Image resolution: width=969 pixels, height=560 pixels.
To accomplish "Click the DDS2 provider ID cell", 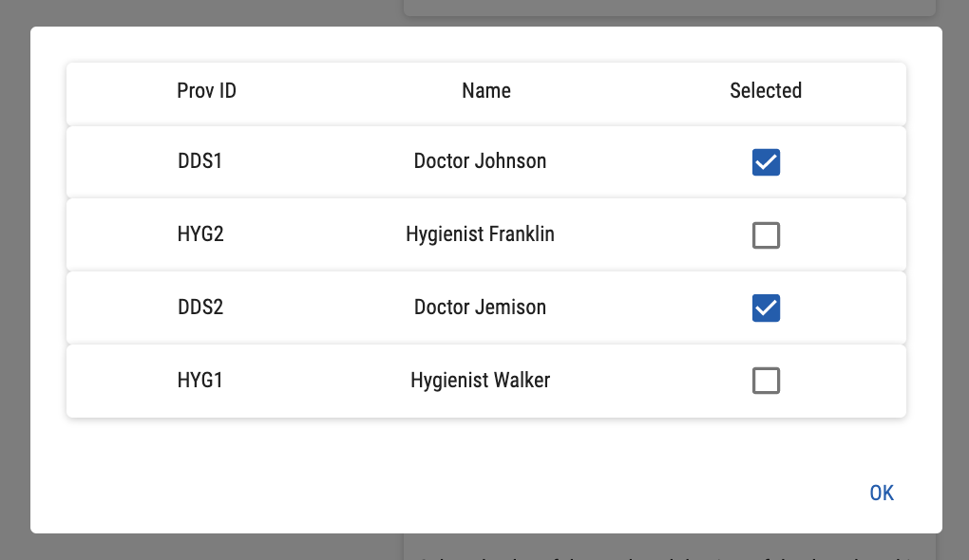I will pos(199,308).
